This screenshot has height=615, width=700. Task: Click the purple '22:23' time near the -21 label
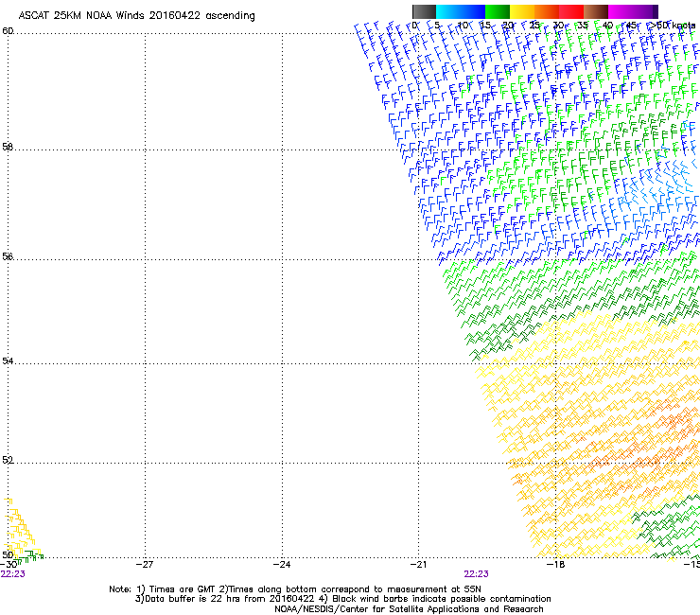pos(477,574)
